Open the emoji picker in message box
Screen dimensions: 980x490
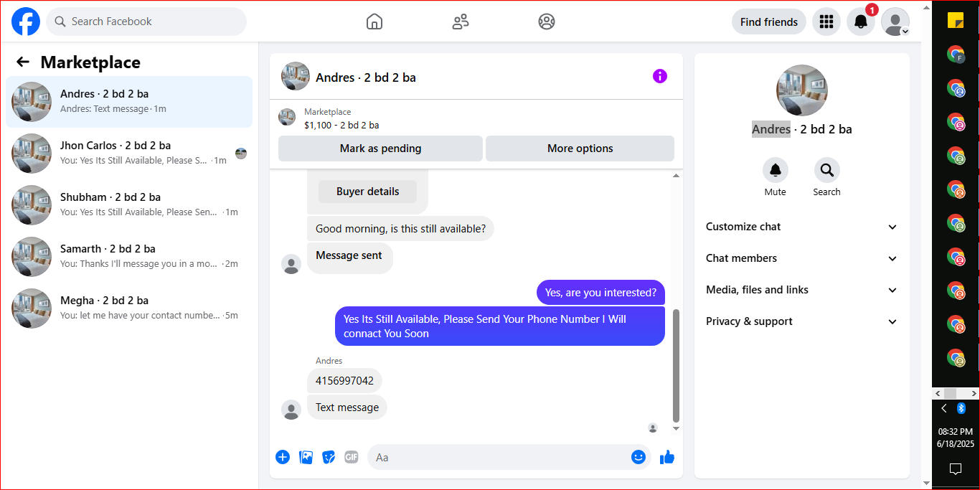[x=639, y=457]
